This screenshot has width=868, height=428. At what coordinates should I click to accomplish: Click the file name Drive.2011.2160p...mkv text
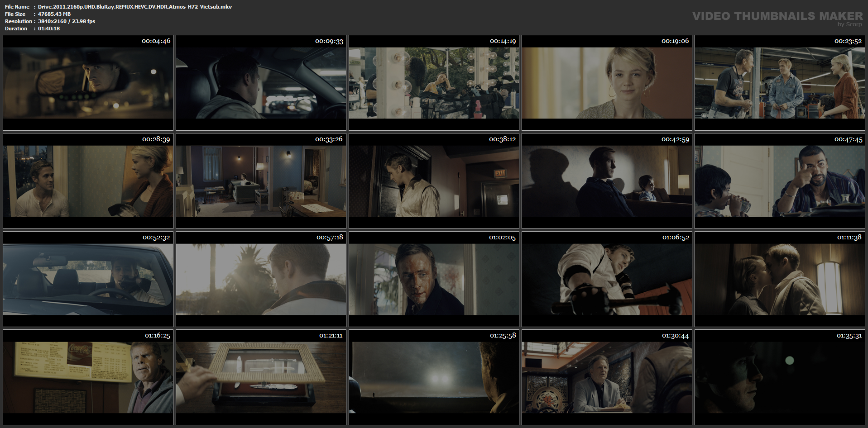coord(135,7)
